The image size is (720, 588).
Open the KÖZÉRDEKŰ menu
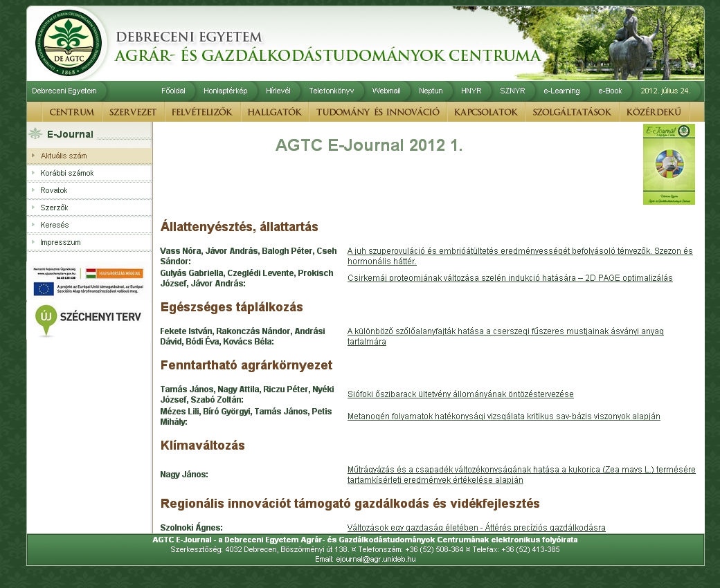[654, 112]
